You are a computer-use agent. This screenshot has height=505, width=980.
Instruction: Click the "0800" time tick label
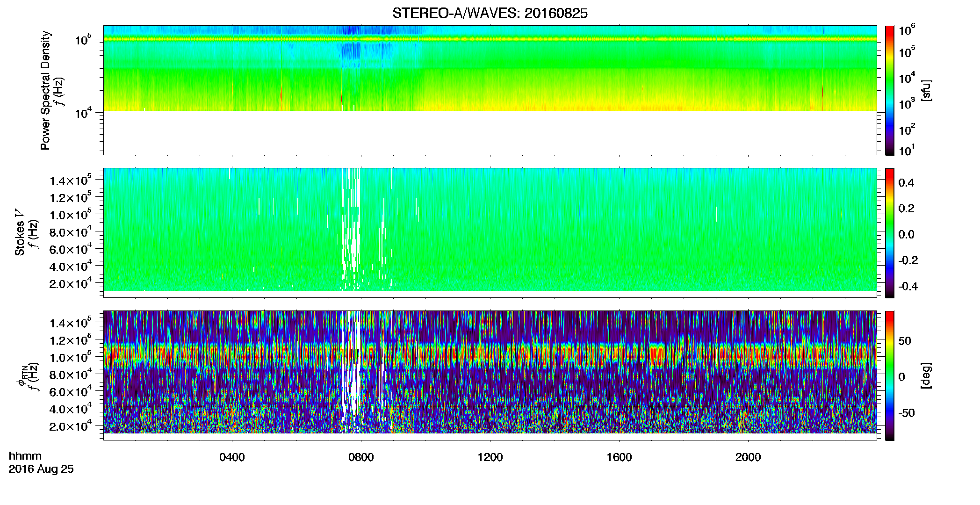(361, 457)
